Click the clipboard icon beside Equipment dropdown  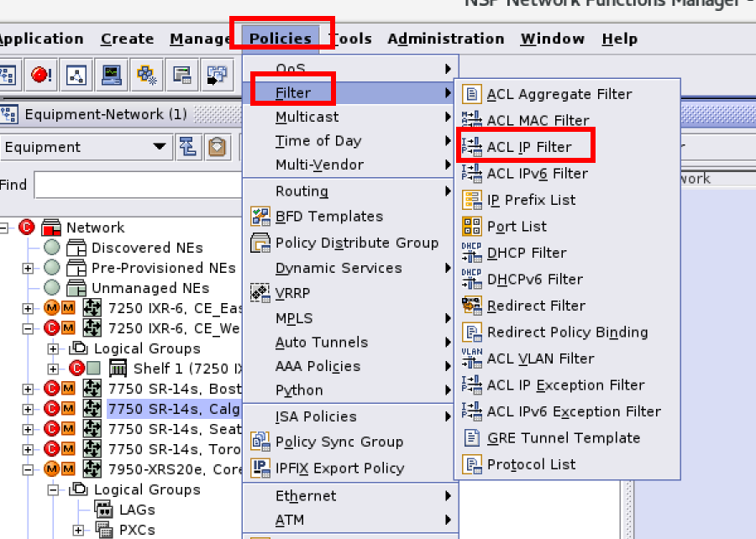point(218,147)
